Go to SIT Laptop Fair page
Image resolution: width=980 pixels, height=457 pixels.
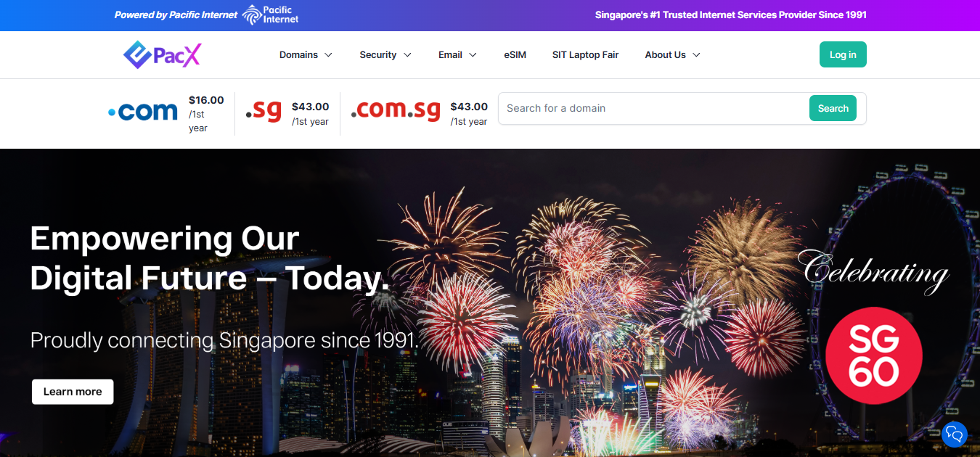tap(585, 54)
